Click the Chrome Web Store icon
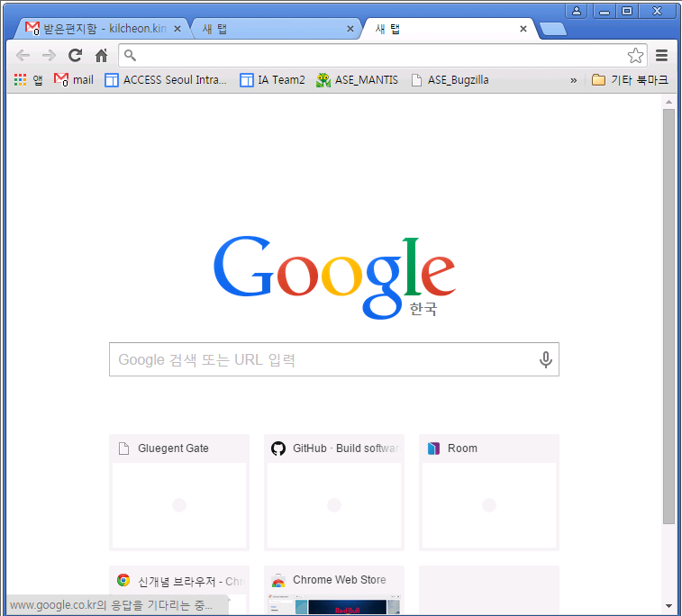 click(278, 580)
